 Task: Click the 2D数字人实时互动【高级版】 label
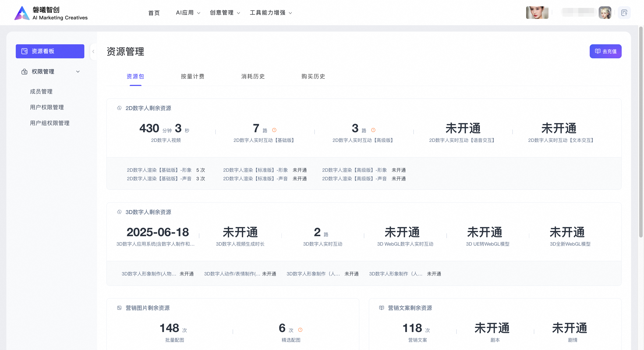point(364,140)
